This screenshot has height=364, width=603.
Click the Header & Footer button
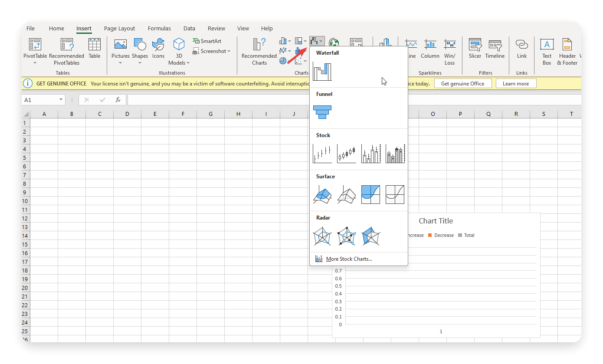[x=567, y=51]
